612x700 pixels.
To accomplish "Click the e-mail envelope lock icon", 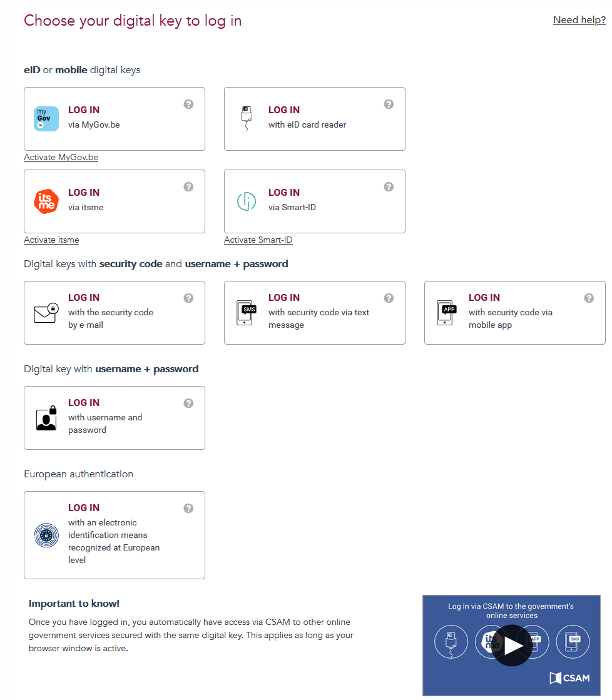I will [x=46, y=313].
